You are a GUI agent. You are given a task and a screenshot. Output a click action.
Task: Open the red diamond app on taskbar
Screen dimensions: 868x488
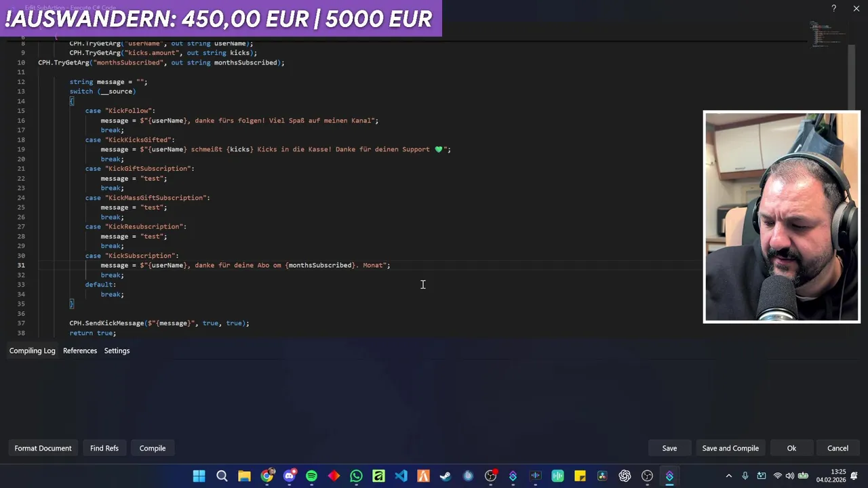pyautogui.click(x=334, y=476)
